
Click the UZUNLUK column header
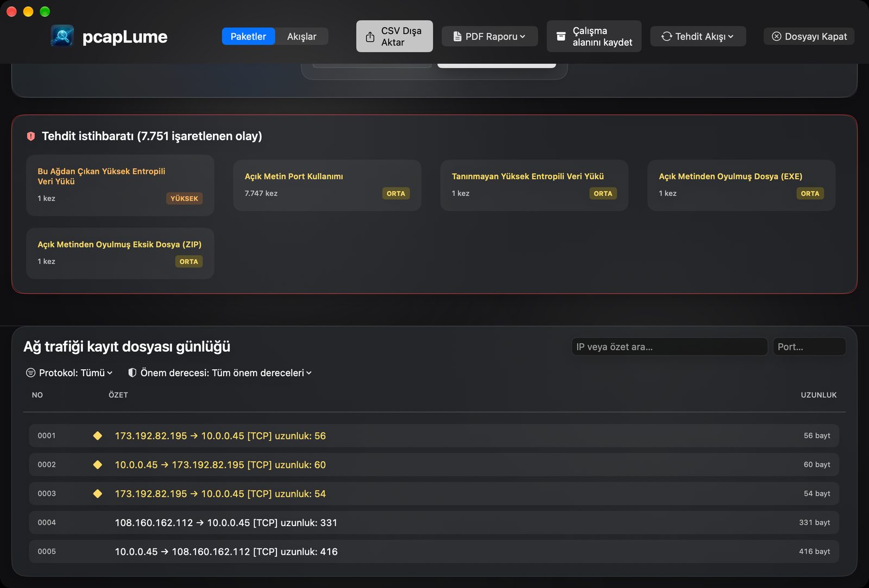(x=818, y=395)
